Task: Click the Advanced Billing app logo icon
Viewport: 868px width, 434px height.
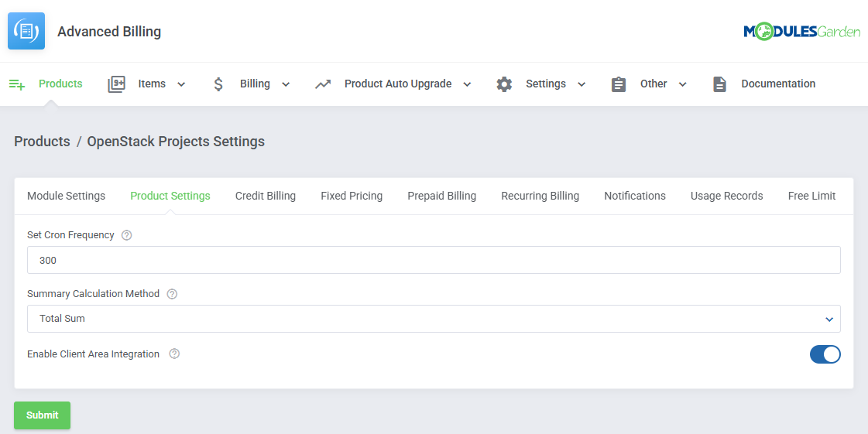Action: pyautogui.click(x=26, y=31)
